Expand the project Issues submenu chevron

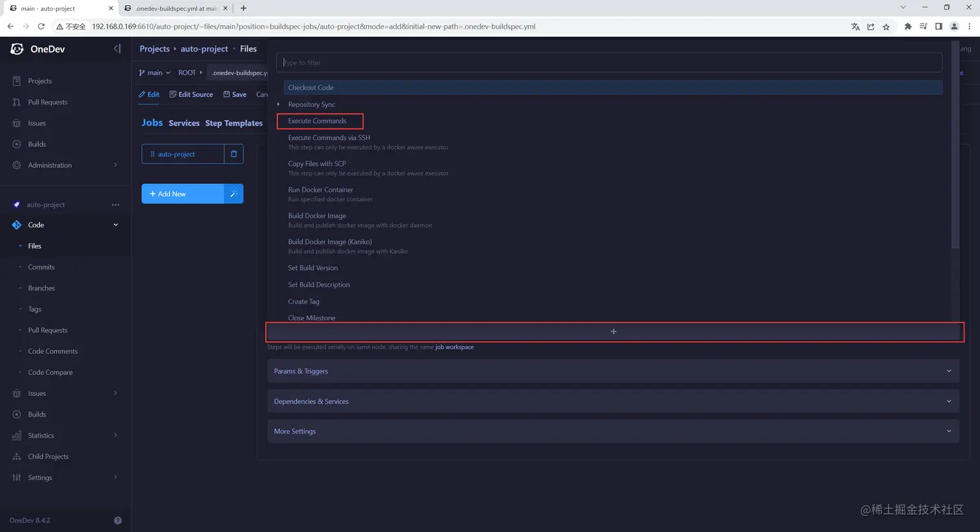pyautogui.click(x=116, y=393)
